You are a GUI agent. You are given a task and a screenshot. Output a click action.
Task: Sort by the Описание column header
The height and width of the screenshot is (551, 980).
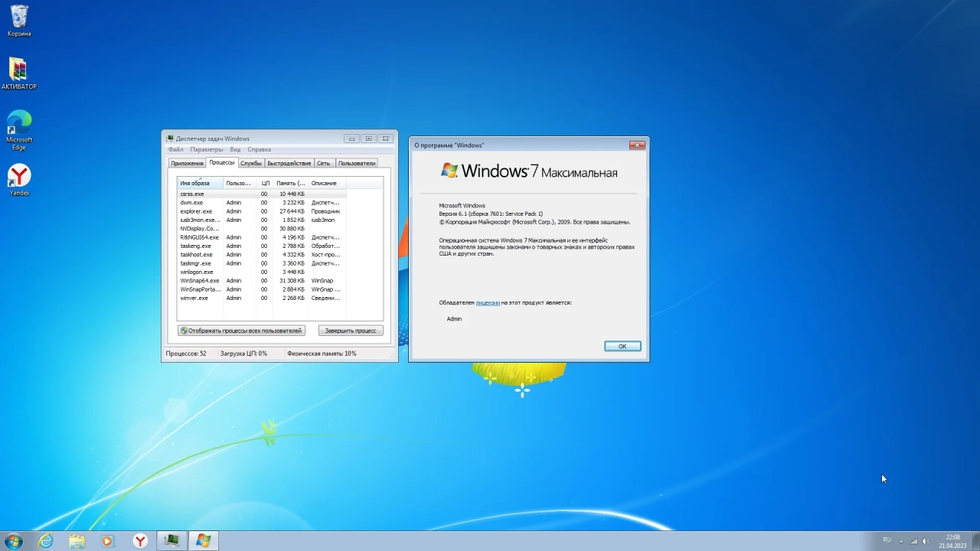[328, 184]
